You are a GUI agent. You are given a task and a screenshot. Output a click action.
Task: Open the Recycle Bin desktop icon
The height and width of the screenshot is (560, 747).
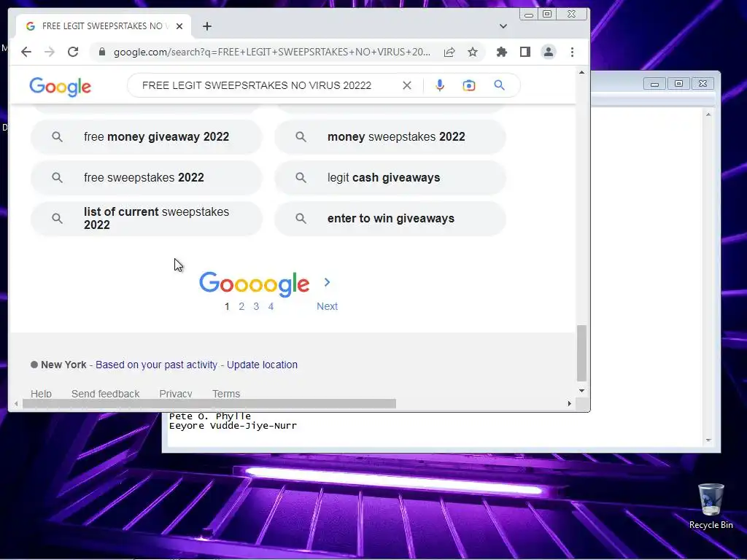[x=711, y=506]
